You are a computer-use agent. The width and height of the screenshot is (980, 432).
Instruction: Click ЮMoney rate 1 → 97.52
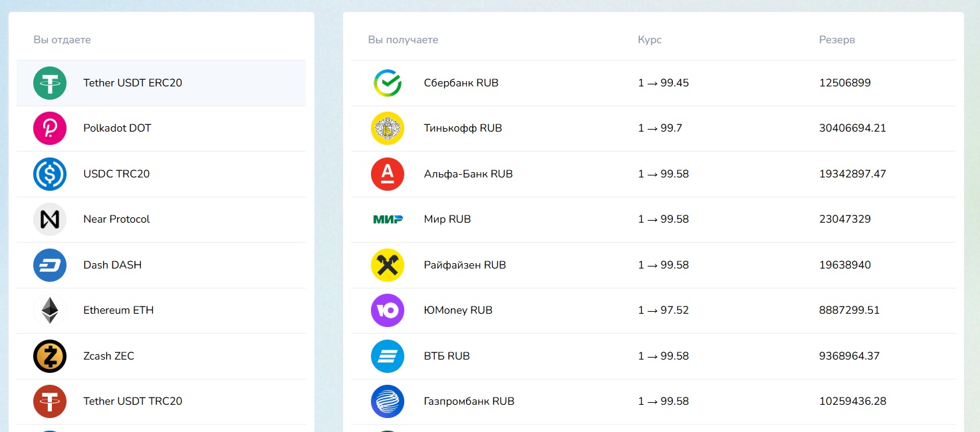tap(664, 310)
